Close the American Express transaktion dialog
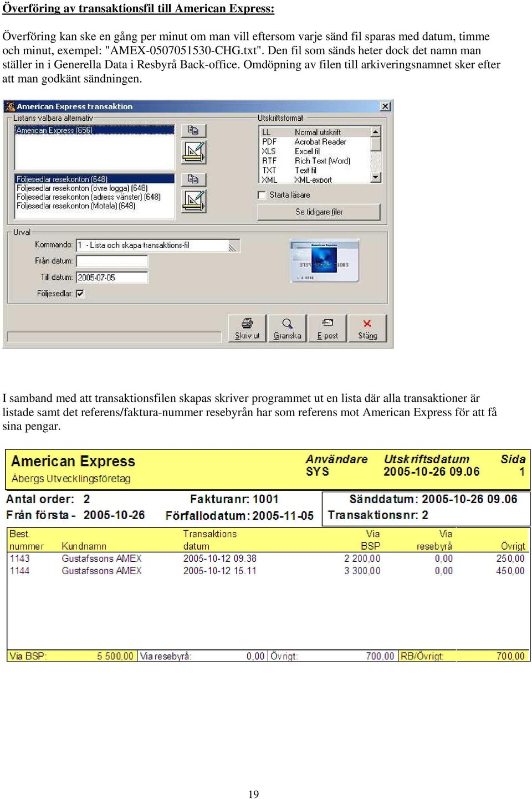Screen dimensions: 532x799 (385, 106)
